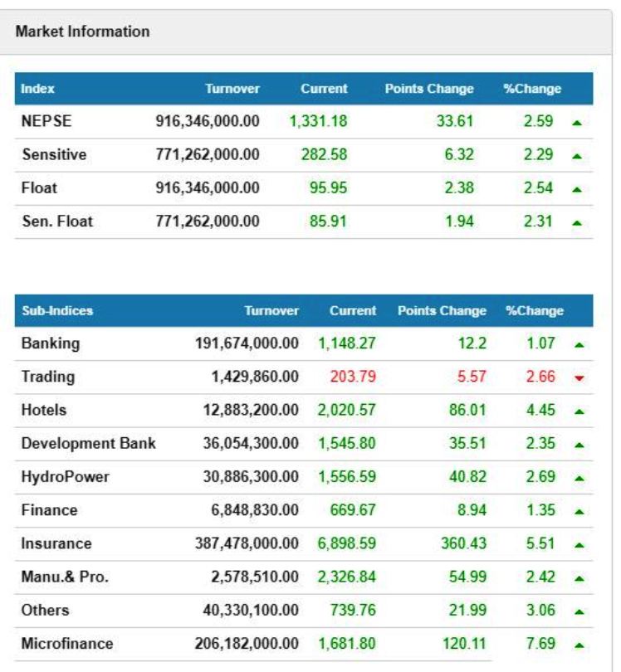Select the Insurance sub-index name
This screenshot has height=672, width=621.
pos(56,544)
